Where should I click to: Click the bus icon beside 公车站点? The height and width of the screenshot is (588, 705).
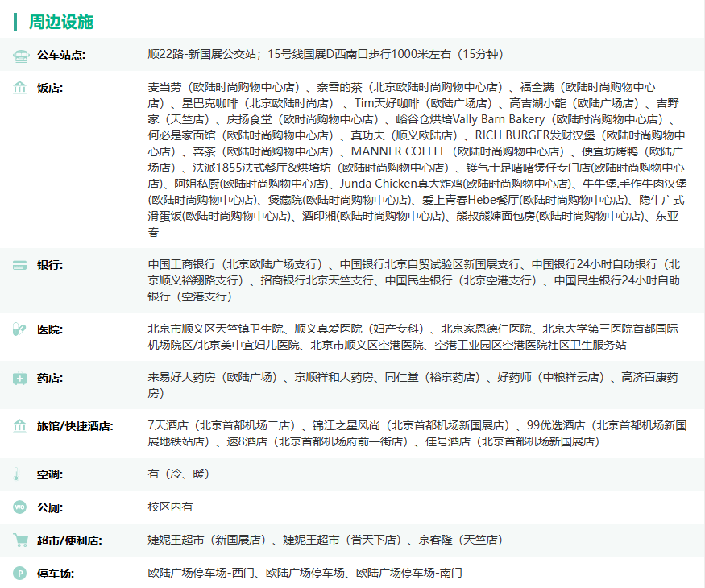coord(20,56)
